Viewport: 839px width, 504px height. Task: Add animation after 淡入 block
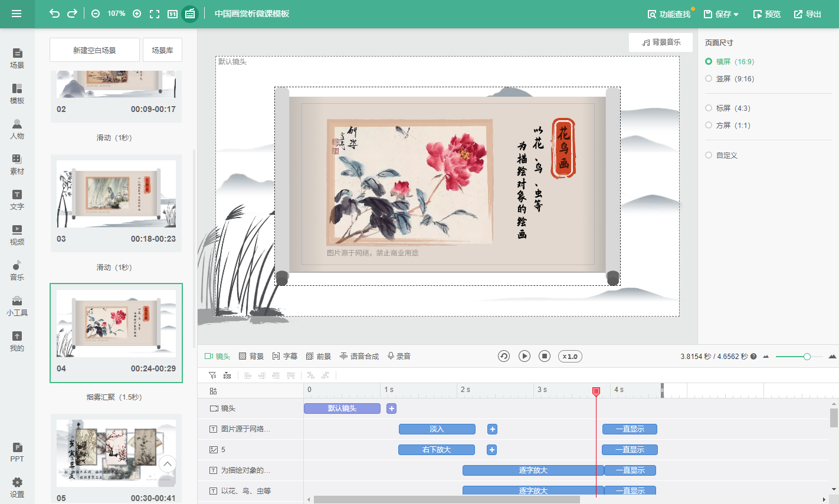(x=493, y=429)
